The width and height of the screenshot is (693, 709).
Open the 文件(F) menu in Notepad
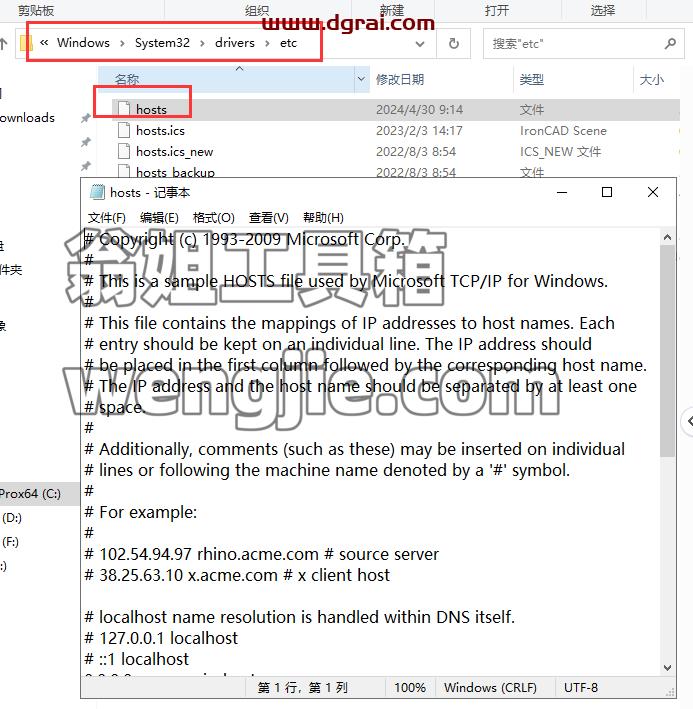click(x=107, y=217)
